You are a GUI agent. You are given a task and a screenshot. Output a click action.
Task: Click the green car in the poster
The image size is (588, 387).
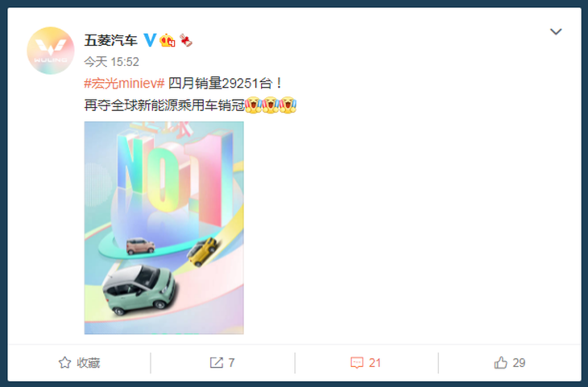139,289
